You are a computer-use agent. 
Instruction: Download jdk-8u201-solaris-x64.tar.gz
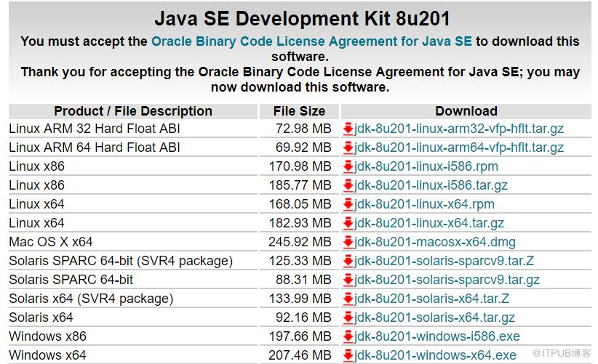click(x=434, y=318)
